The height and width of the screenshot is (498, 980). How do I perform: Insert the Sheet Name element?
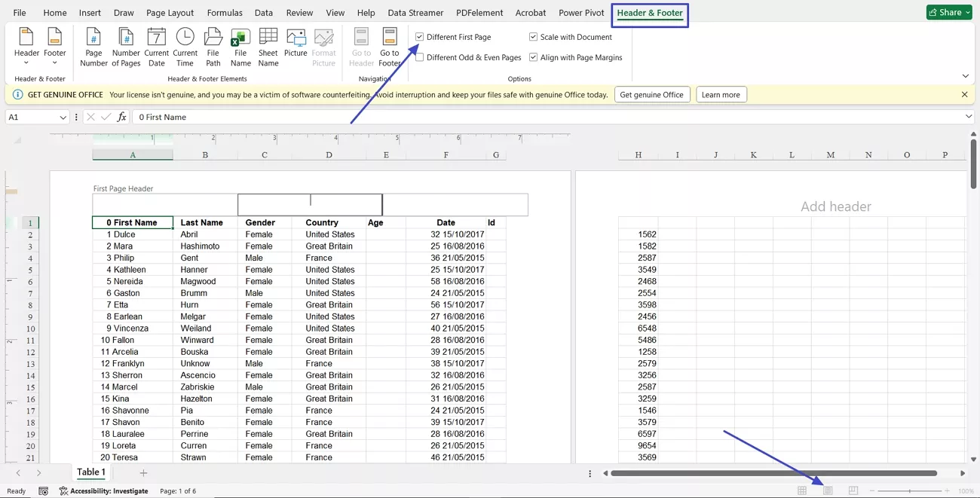(x=268, y=47)
